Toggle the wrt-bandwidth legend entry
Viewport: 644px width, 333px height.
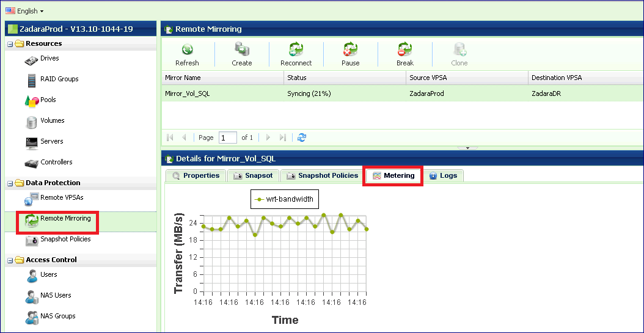point(284,199)
